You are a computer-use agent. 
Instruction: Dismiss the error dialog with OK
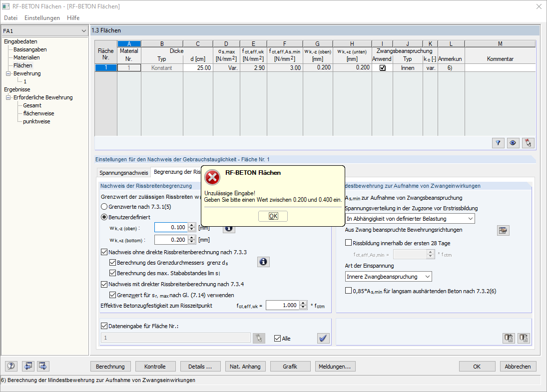[x=273, y=216]
